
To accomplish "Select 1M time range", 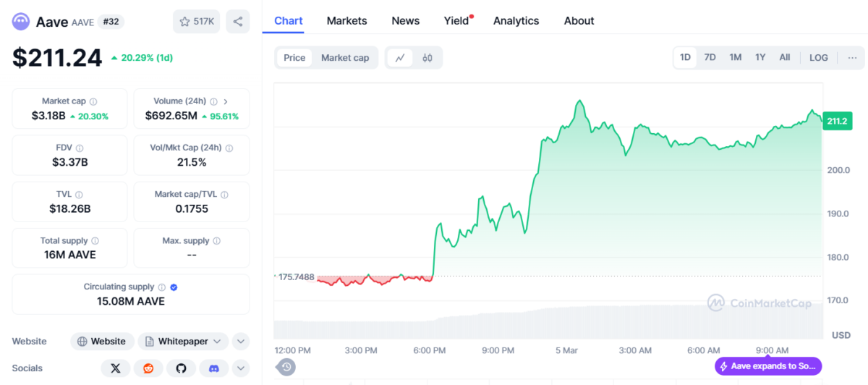I will coord(736,57).
